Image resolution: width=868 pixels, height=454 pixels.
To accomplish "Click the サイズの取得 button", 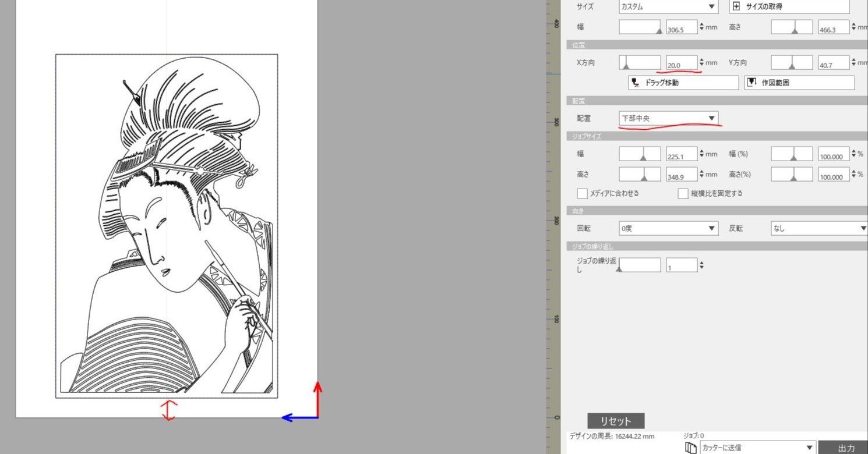I will [x=789, y=6].
